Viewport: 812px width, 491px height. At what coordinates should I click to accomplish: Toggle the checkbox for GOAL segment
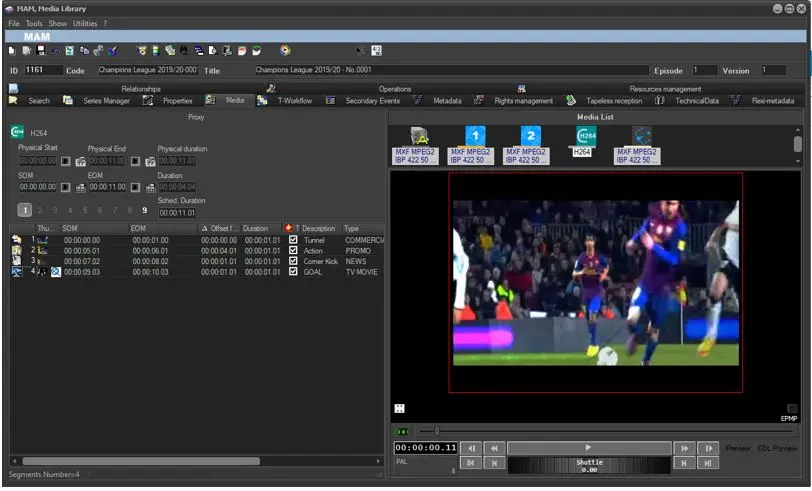(x=293, y=271)
